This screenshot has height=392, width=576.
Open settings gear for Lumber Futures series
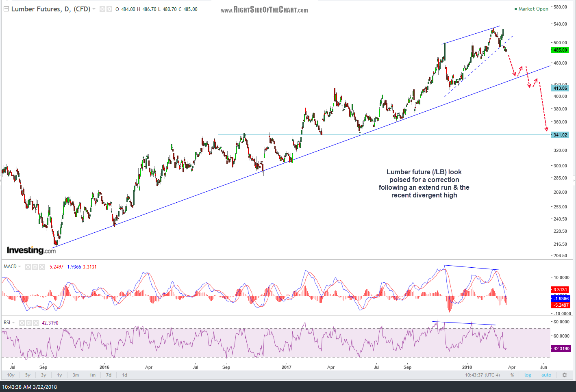tap(109, 9)
